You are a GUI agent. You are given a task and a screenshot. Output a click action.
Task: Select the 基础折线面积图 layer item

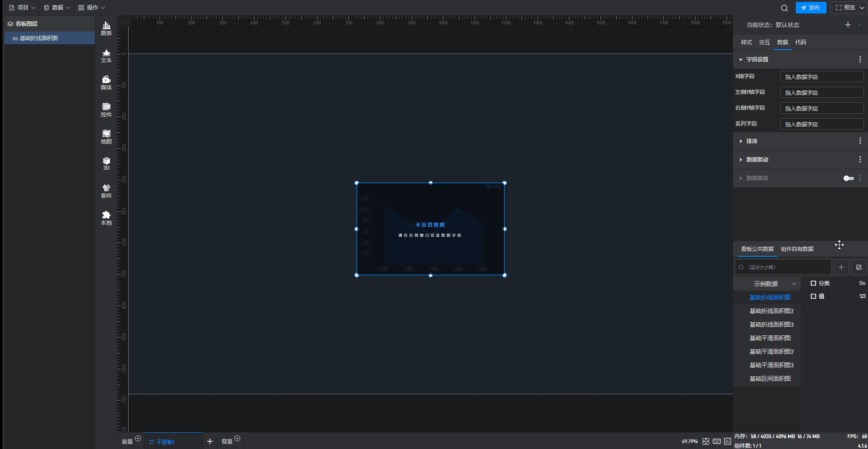[x=49, y=38]
